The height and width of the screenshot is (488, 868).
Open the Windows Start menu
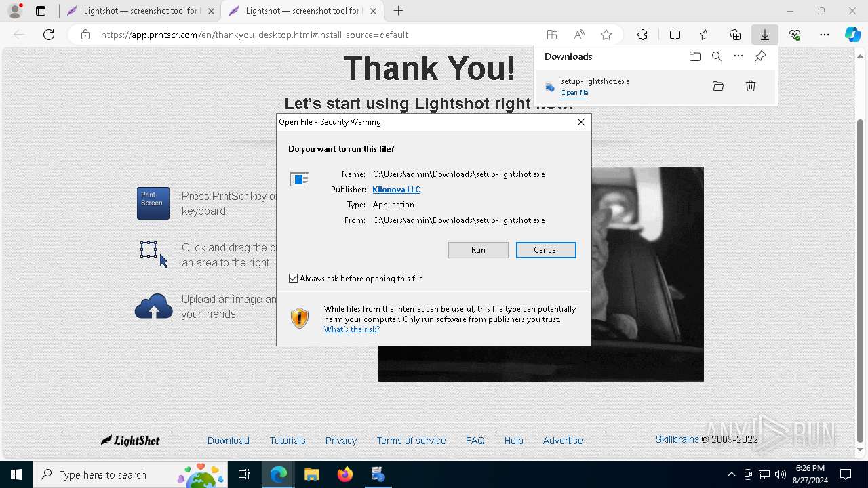click(16, 475)
